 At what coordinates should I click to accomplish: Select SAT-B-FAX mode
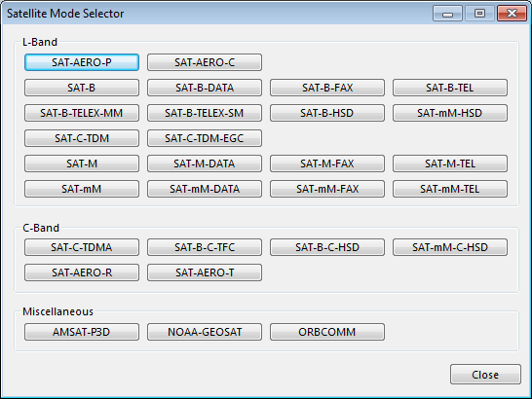(327, 88)
